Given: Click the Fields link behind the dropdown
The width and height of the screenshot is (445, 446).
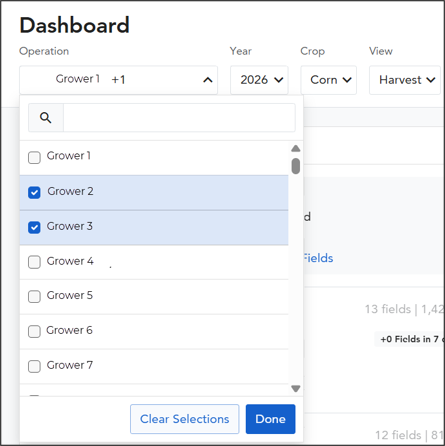Looking at the screenshot, I should (318, 258).
